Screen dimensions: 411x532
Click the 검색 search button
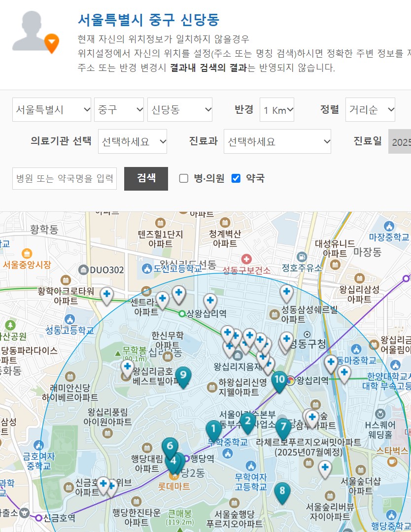pyautogui.click(x=146, y=178)
